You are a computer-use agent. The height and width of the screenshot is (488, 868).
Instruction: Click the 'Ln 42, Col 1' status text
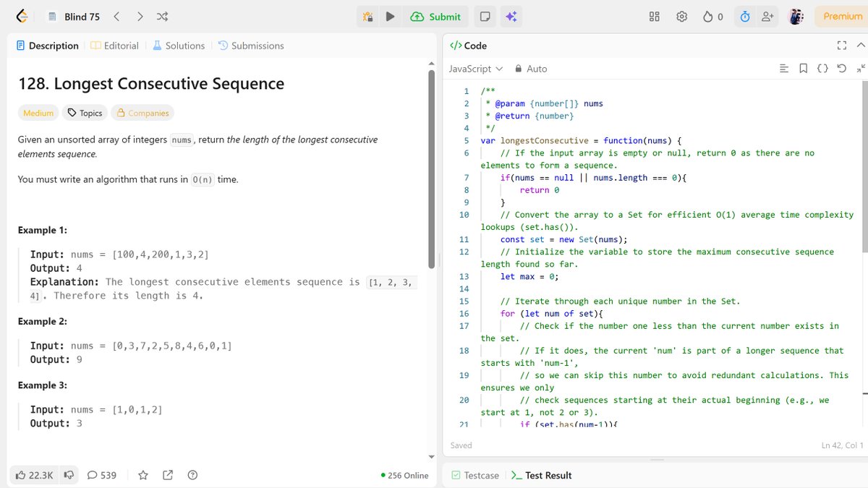click(x=843, y=445)
